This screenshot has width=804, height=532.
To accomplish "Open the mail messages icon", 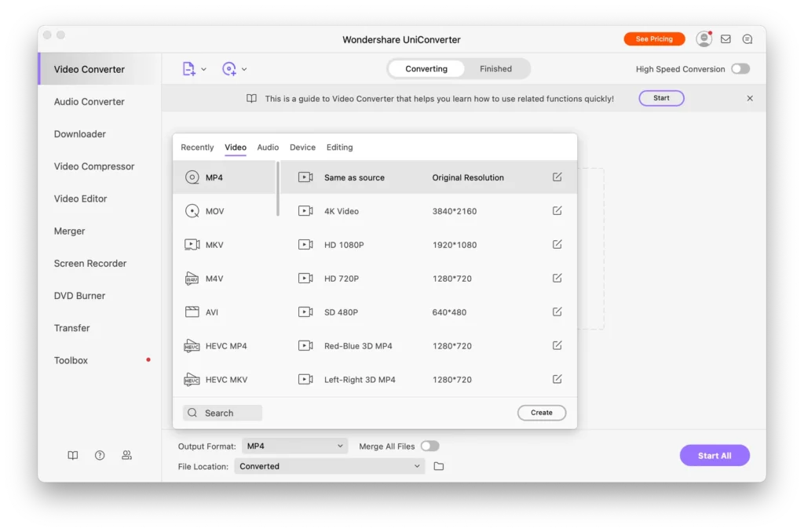I will click(x=725, y=39).
